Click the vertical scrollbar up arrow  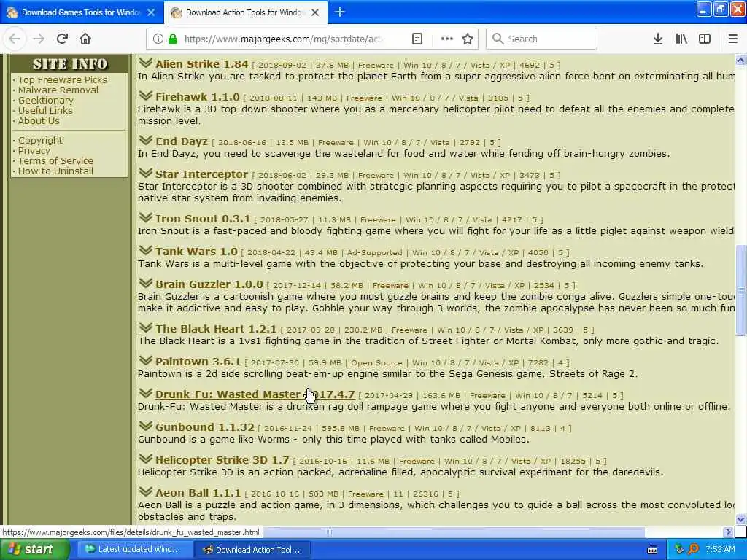740,60
